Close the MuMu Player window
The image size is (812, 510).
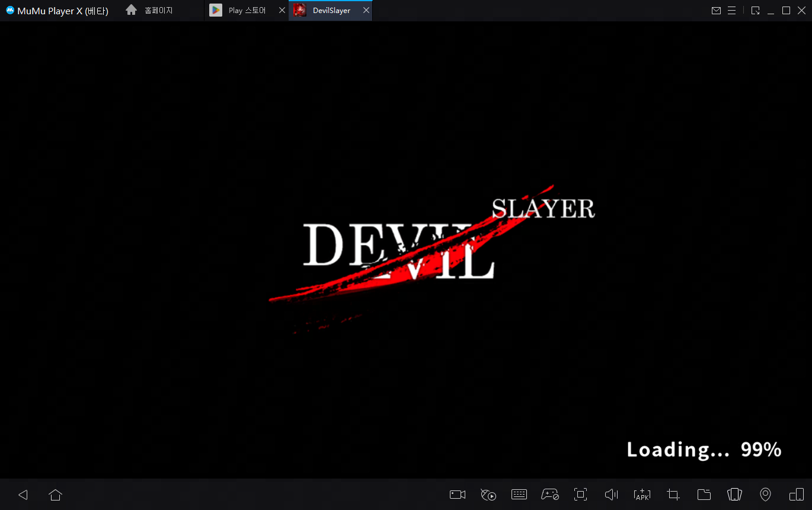(801, 11)
